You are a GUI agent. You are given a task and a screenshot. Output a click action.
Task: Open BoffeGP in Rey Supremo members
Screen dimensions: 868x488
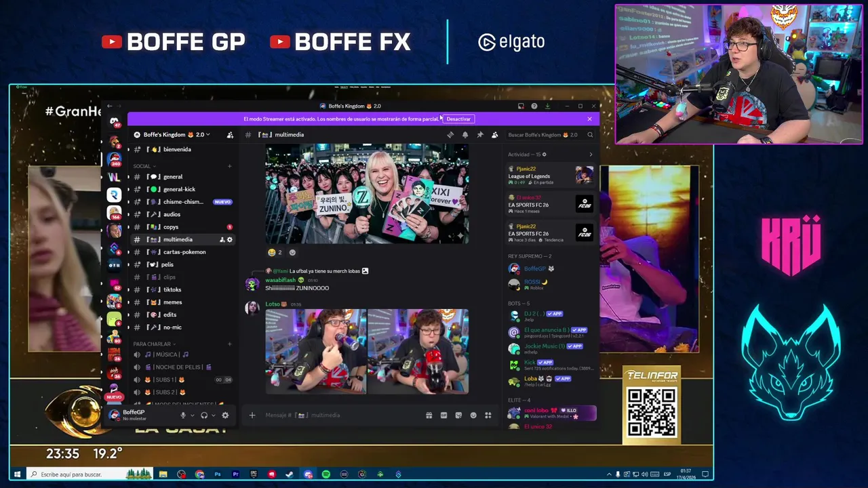coord(550,269)
